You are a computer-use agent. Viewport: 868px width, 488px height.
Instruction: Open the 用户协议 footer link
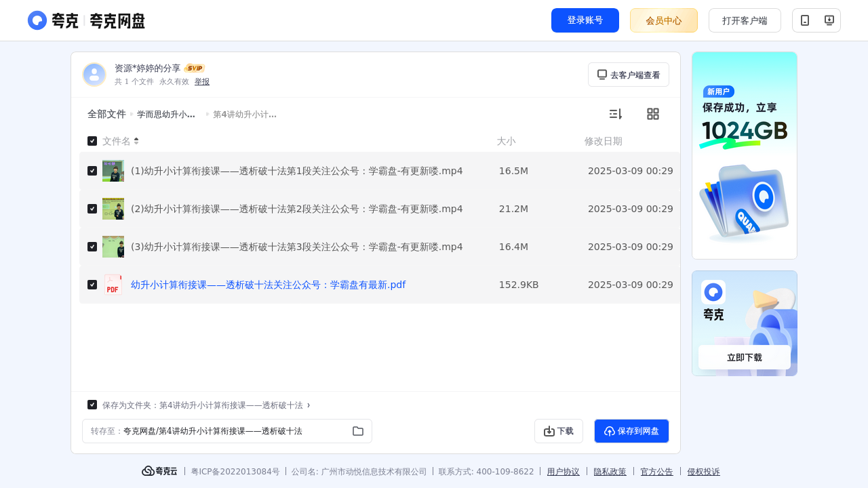(x=564, y=472)
